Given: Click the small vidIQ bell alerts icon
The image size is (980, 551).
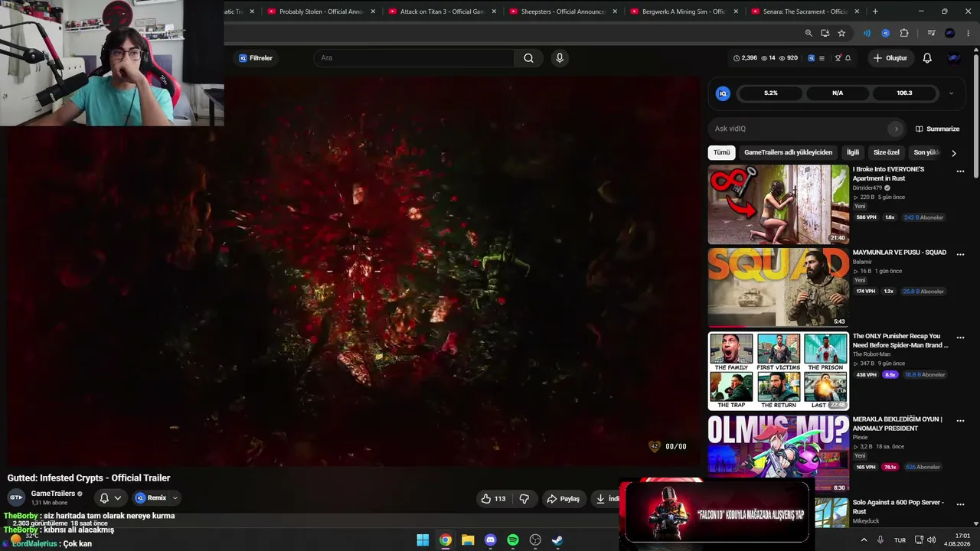Looking at the screenshot, I should [848, 58].
